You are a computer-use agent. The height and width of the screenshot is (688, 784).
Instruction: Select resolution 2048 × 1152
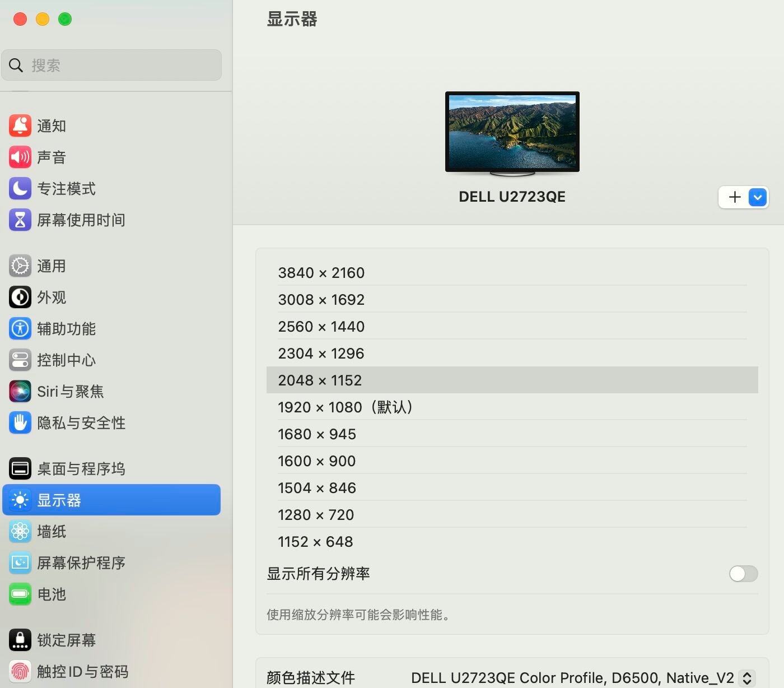512,380
